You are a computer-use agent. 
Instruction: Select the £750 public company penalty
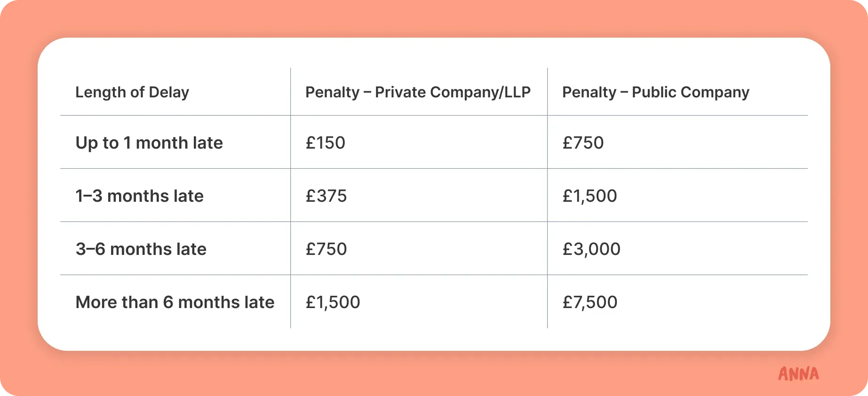(x=583, y=143)
